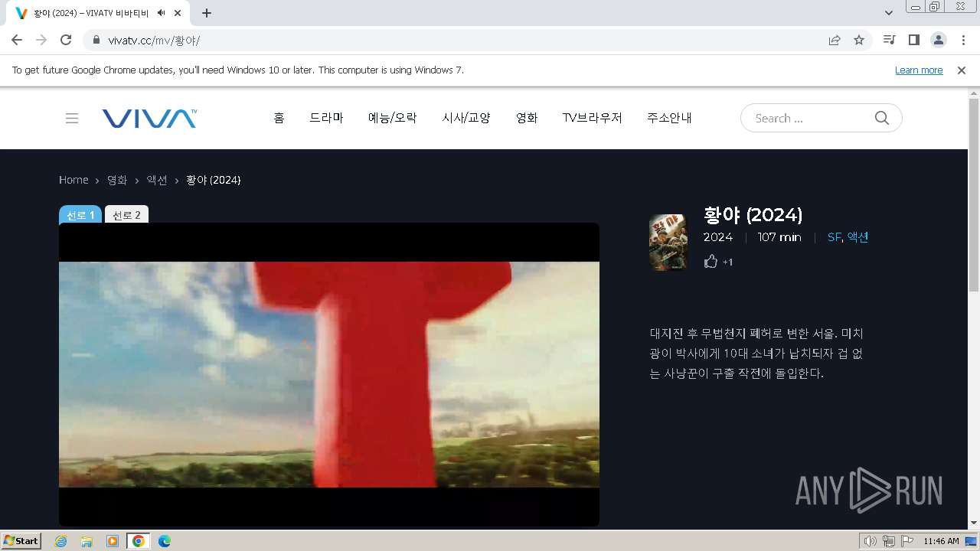Reload the page
This screenshot has height=551, width=980.
(66, 40)
